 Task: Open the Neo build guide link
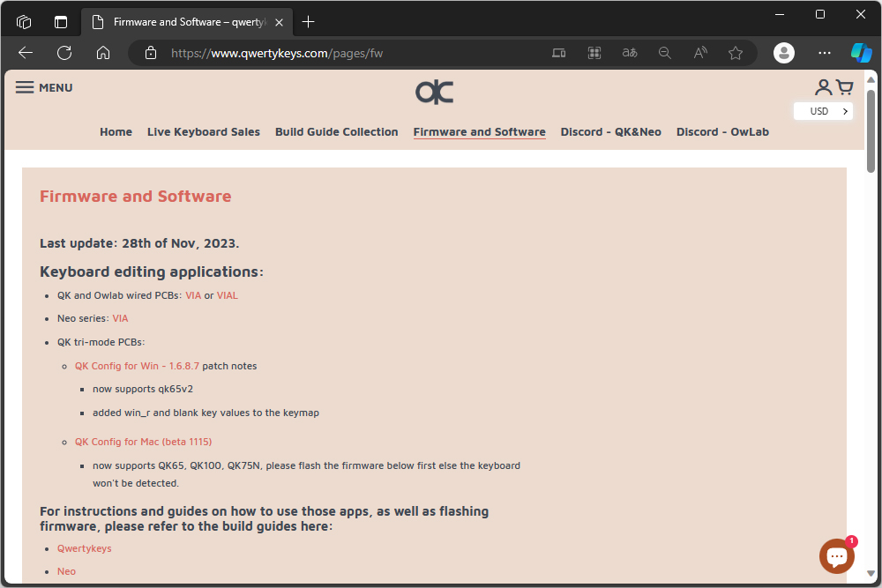click(x=66, y=572)
